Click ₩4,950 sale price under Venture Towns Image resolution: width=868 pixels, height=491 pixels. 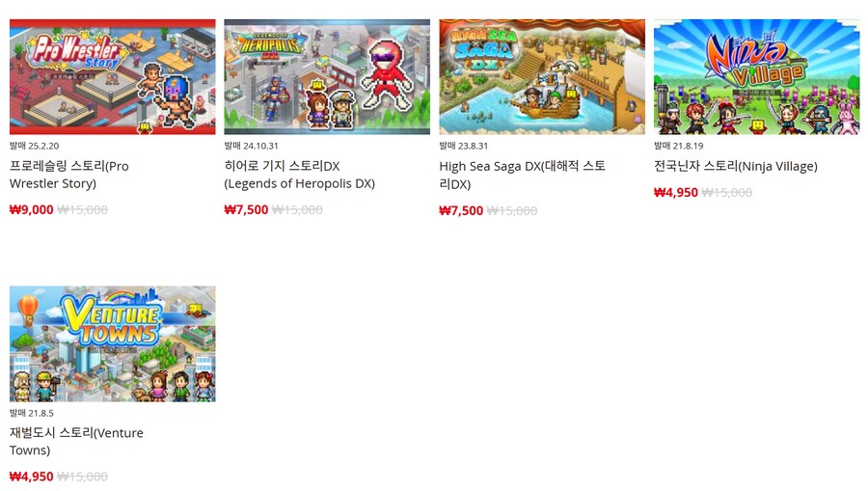[x=32, y=477]
